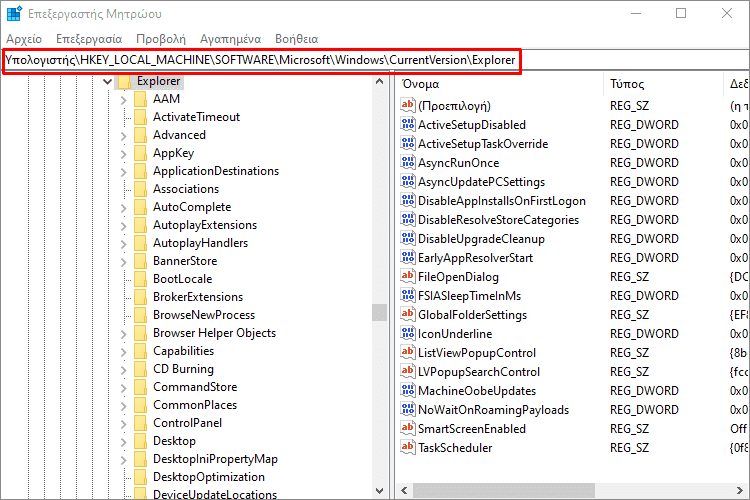
Task: Expand the DesktopIniPropertyMap key
Action: pos(124,460)
